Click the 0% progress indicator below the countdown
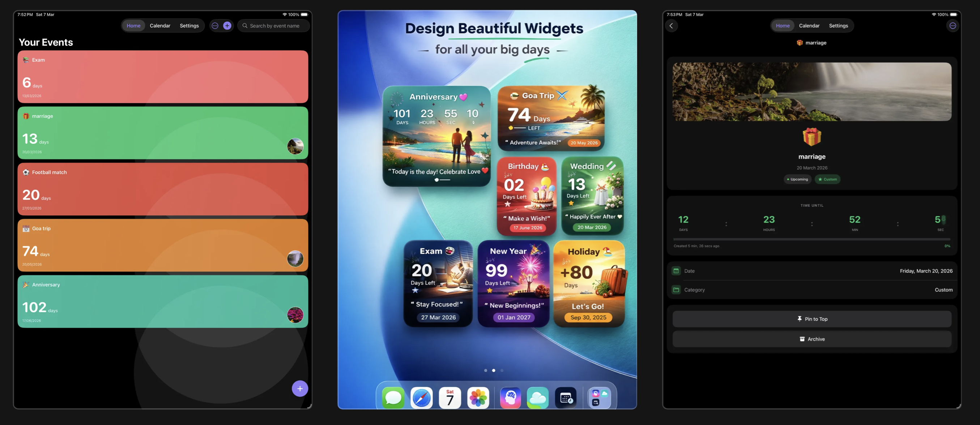This screenshot has width=980, height=425. [947, 246]
